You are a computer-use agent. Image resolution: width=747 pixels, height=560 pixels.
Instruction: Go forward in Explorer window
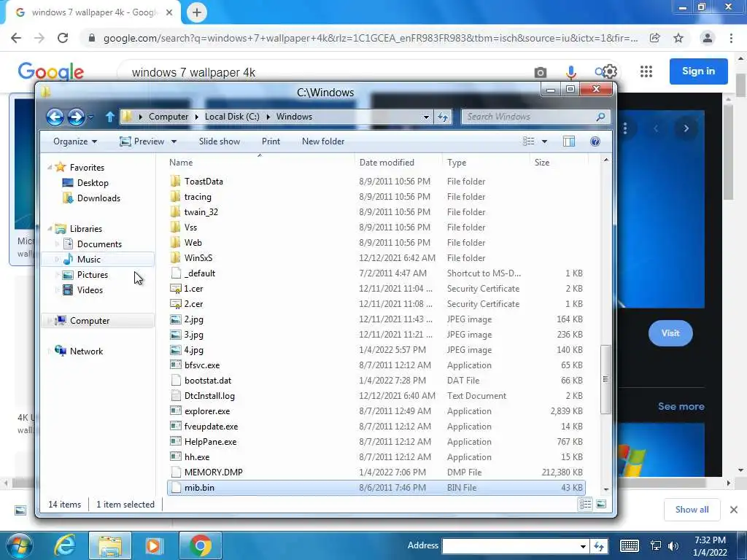coord(76,117)
